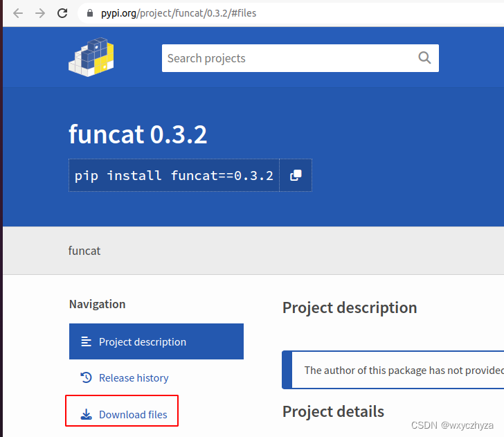Click the Navigation sidebar heading
The image size is (504, 437).
tap(97, 304)
